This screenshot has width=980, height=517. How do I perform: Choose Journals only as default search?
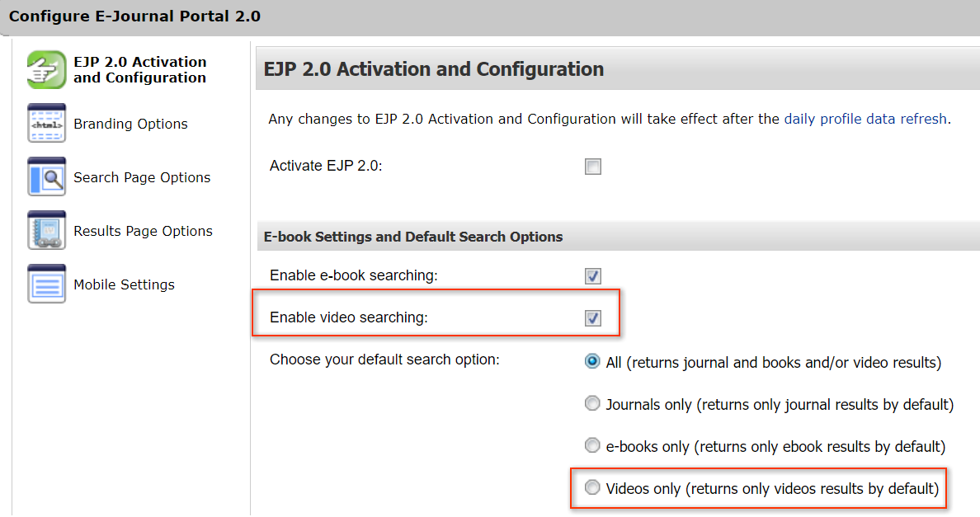click(592, 404)
